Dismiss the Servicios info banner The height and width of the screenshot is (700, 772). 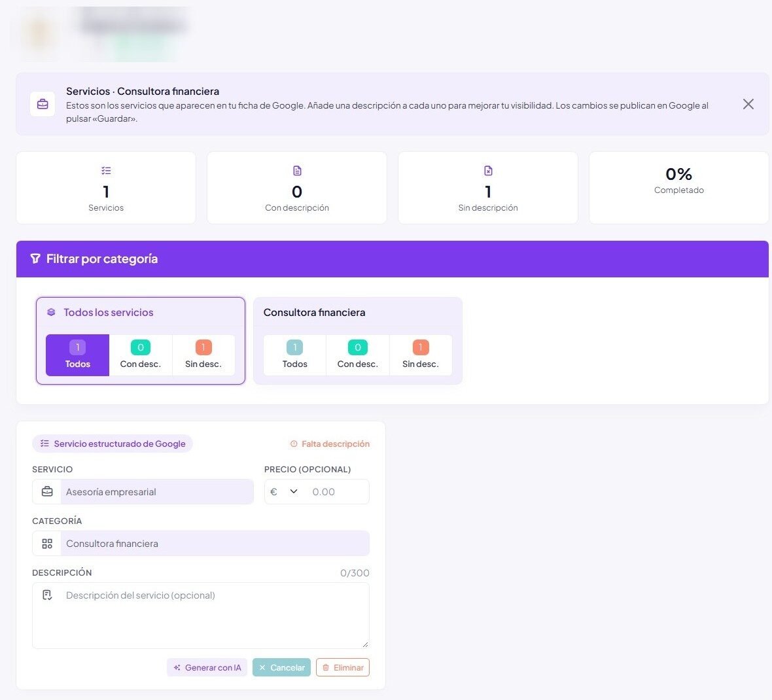click(x=748, y=104)
